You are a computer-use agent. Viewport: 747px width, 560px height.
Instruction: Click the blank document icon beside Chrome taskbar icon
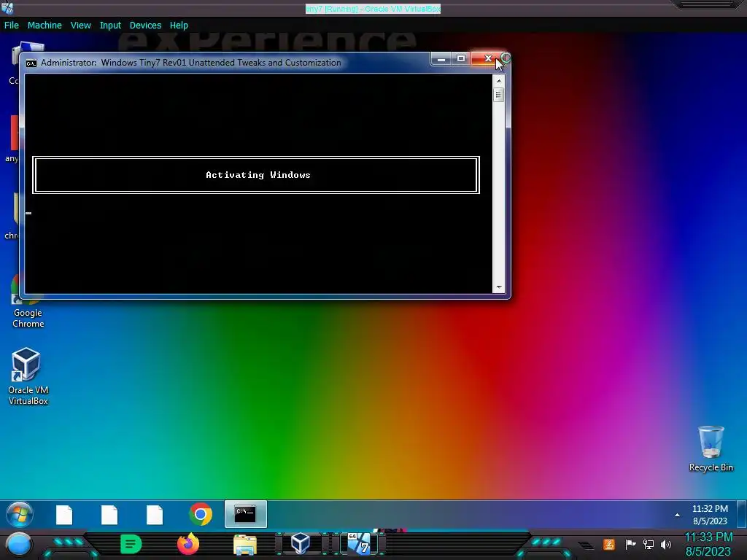pyautogui.click(x=155, y=515)
